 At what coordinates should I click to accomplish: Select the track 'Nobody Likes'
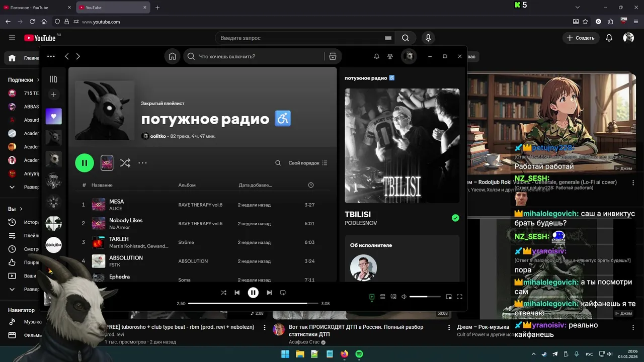(x=126, y=220)
